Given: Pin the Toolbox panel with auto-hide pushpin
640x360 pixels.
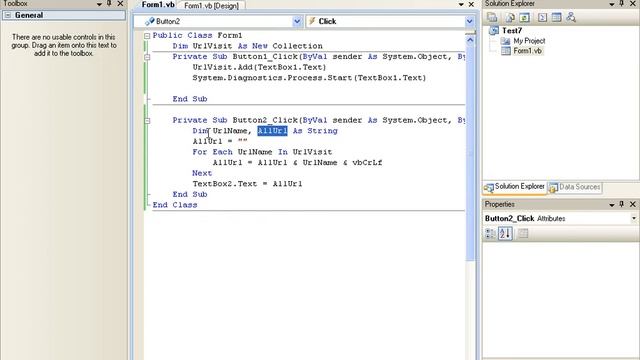Looking at the screenshot, I should click(x=109, y=4).
